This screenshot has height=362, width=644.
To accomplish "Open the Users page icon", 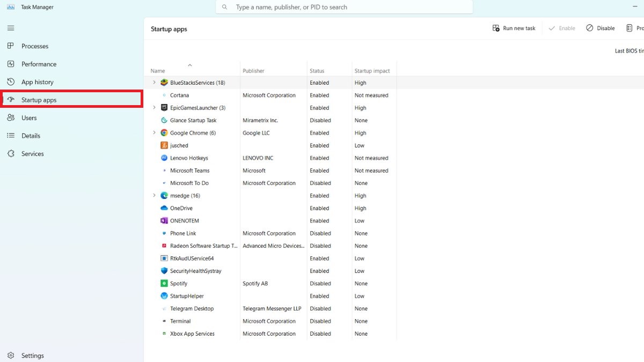I will (x=11, y=118).
